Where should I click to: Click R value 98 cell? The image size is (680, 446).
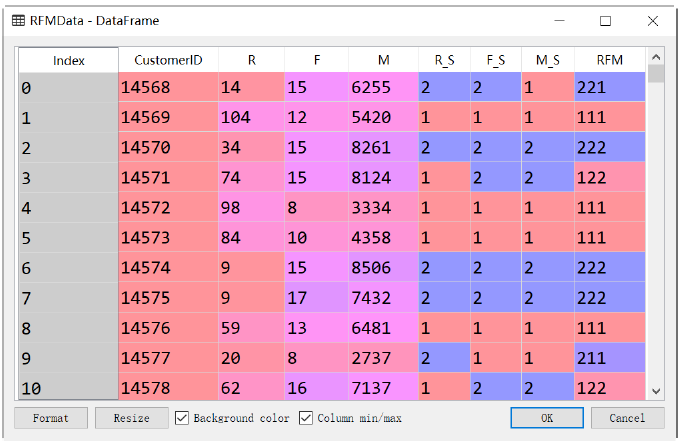coord(252,207)
